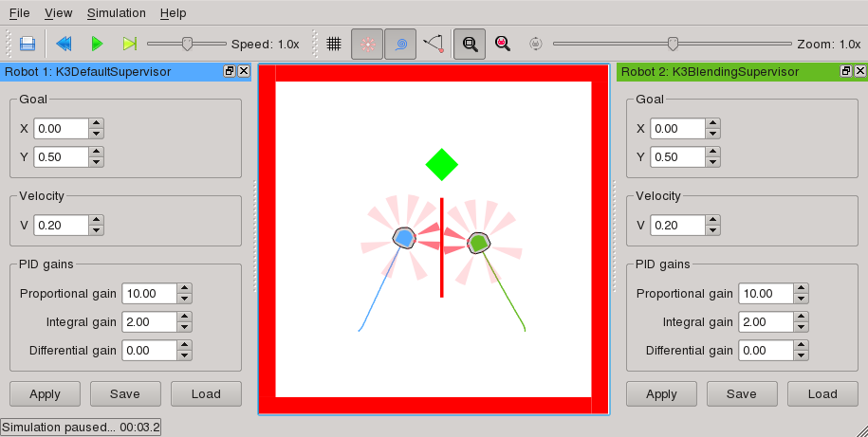Toggle the IR sensors display
The image size is (868, 437).
tap(367, 44)
